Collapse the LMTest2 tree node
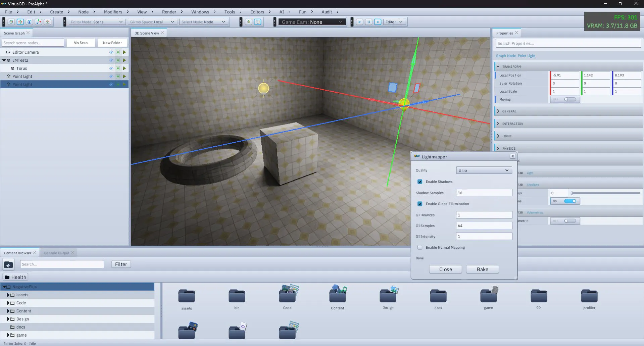Screen dimensions: 644x346 click(4, 60)
